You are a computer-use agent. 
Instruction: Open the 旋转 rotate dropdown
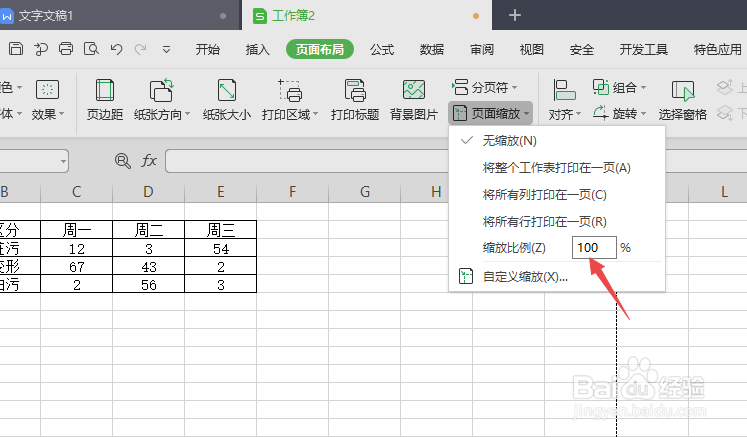pos(619,113)
